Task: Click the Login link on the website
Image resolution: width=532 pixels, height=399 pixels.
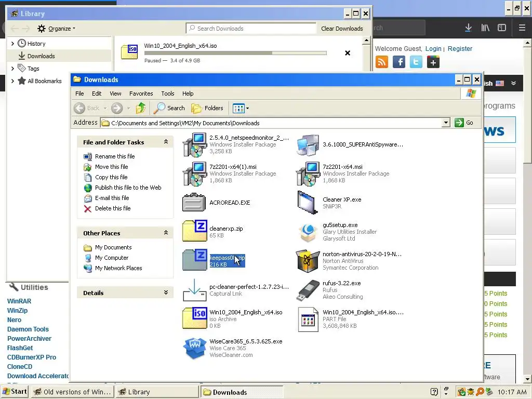Action: coord(433,48)
